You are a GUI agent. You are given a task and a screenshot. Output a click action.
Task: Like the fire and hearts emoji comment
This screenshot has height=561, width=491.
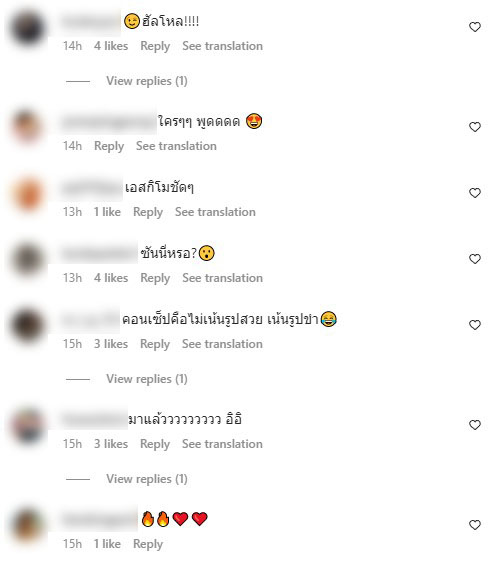475,525
